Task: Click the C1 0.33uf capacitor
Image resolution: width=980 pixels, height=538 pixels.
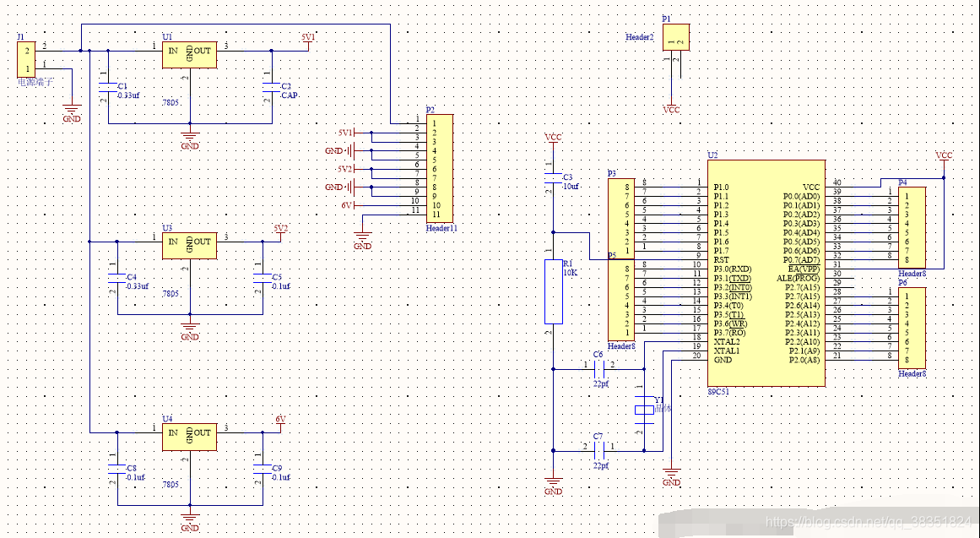Action: coord(107,87)
